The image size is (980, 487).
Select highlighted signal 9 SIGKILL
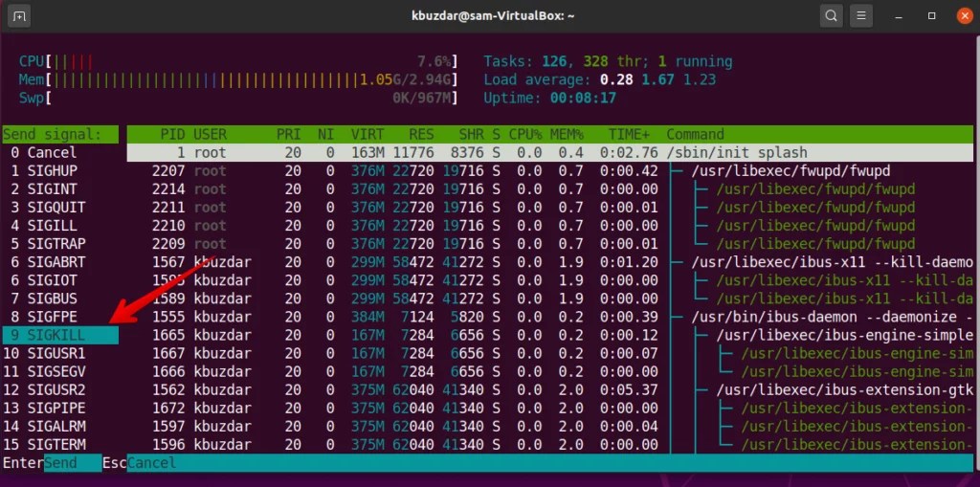(x=60, y=335)
